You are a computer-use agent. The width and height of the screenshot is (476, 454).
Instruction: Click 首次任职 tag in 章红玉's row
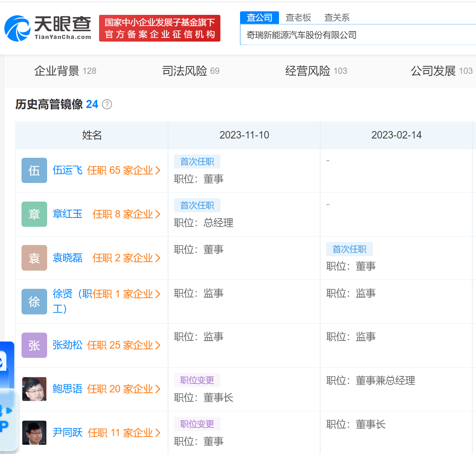tap(197, 205)
